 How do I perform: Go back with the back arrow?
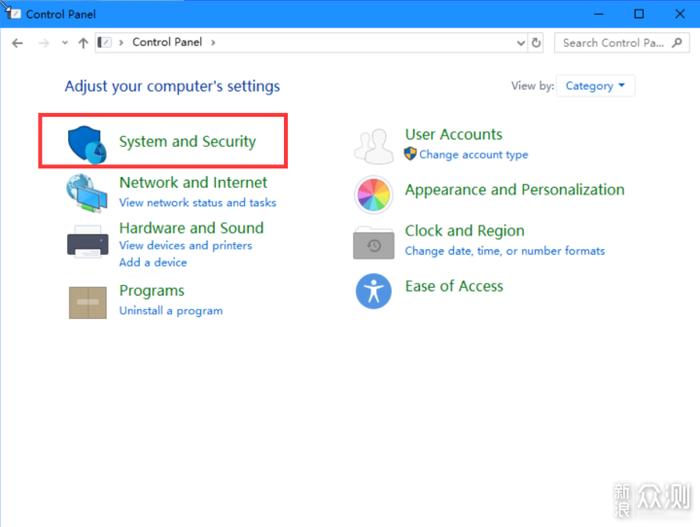[17, 43]
